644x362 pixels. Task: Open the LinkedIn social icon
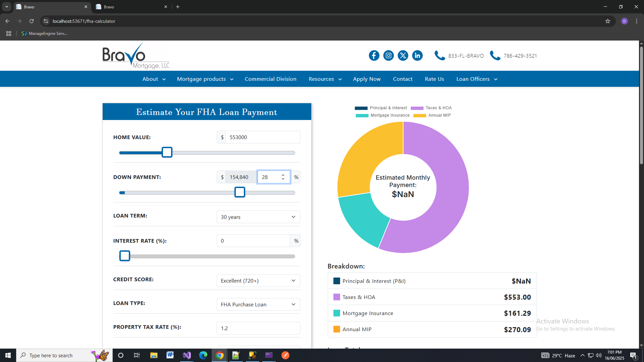coord(417,56)
